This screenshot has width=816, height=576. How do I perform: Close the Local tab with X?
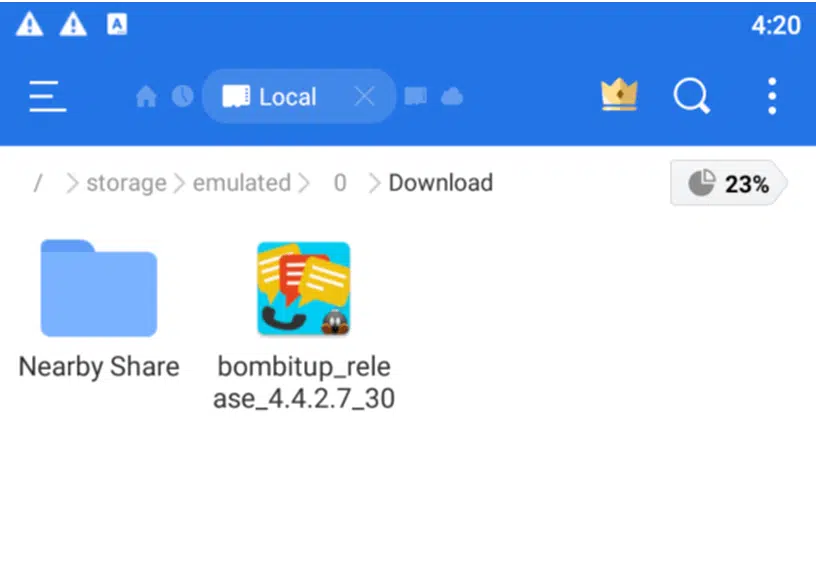pos(364,96)
